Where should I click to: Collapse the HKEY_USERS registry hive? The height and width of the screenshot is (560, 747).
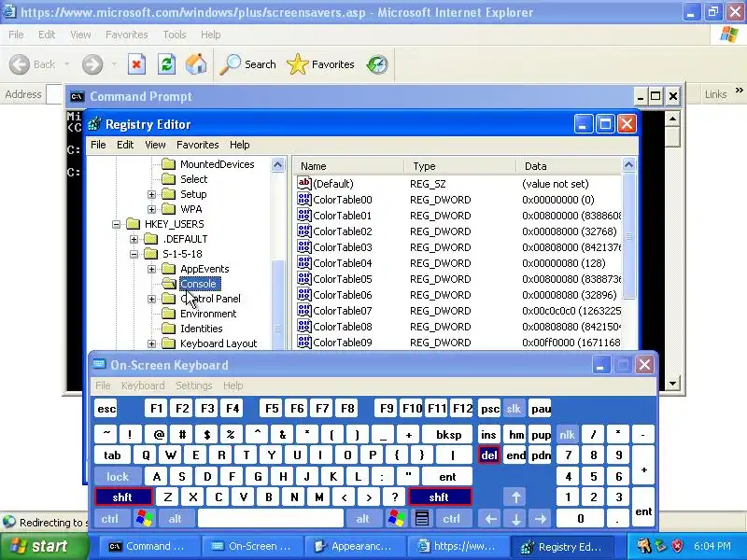[x=116, y=224]
